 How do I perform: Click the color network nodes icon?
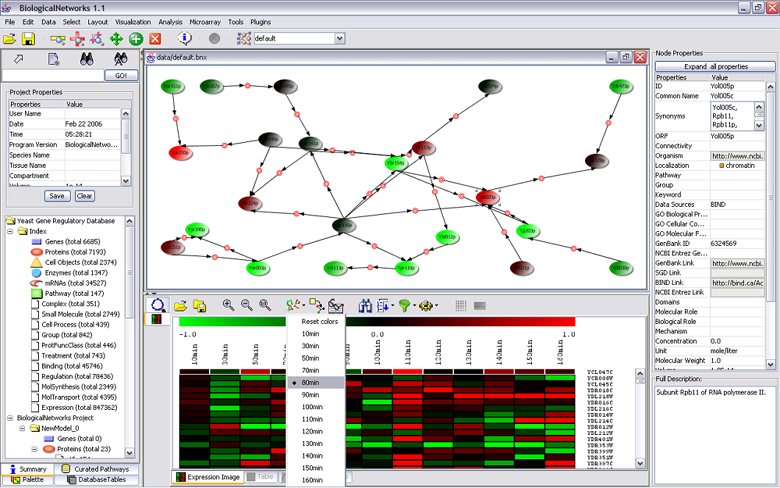point(292,305)
